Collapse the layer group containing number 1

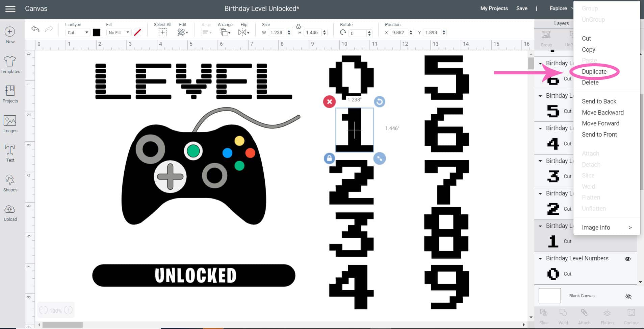540,226
